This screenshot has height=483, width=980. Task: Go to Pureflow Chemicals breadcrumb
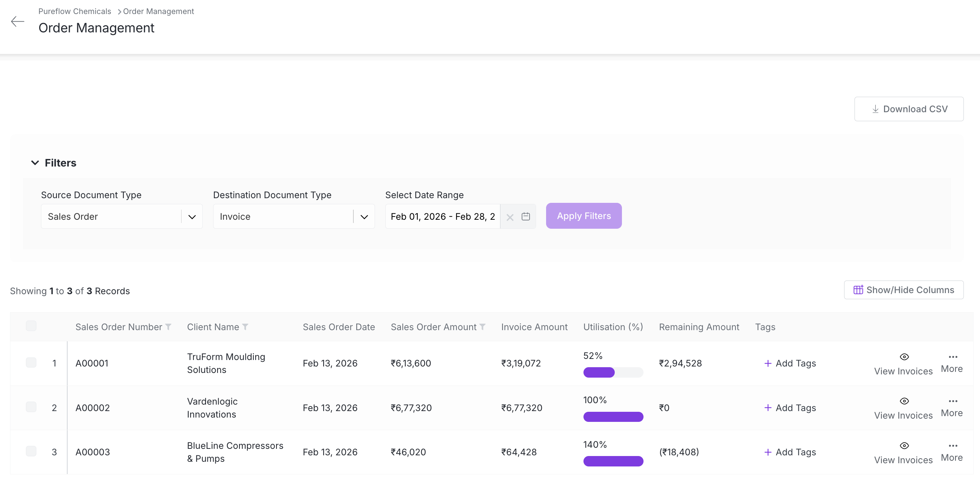click(x=74, y=12)
